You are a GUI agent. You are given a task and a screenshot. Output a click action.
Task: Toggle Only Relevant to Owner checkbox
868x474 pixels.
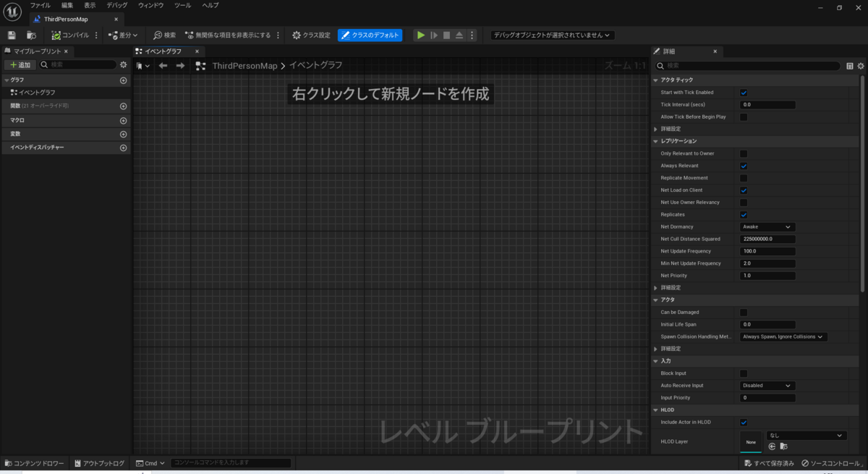pyautogui.click(x=744, y=153)
